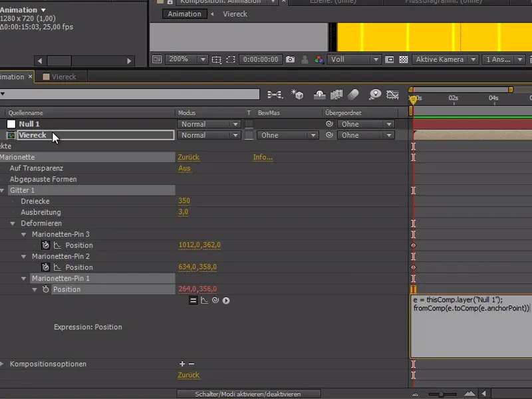Collapse the Marionetten-Pin 3 group
Screen dimensions: 532x399
[x=23, y=234]
